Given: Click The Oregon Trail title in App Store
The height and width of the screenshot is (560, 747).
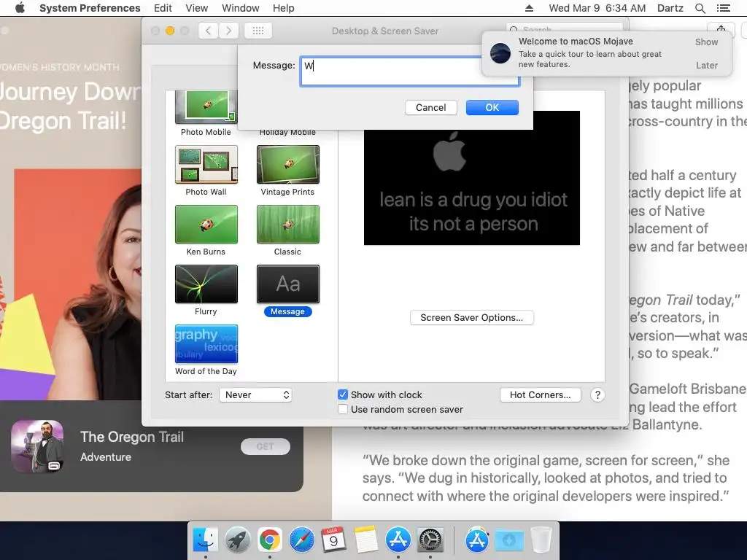Looking at the screenshot, I should coord(132,437).
